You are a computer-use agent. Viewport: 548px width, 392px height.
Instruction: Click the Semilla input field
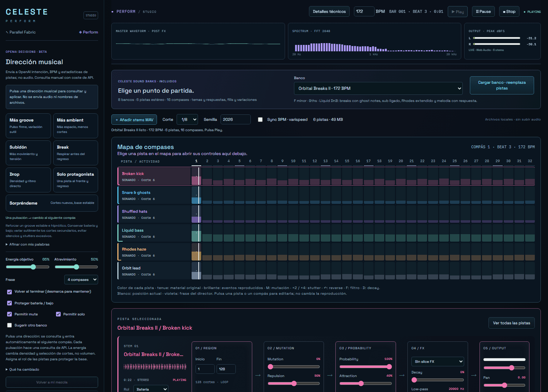[235, 120]
